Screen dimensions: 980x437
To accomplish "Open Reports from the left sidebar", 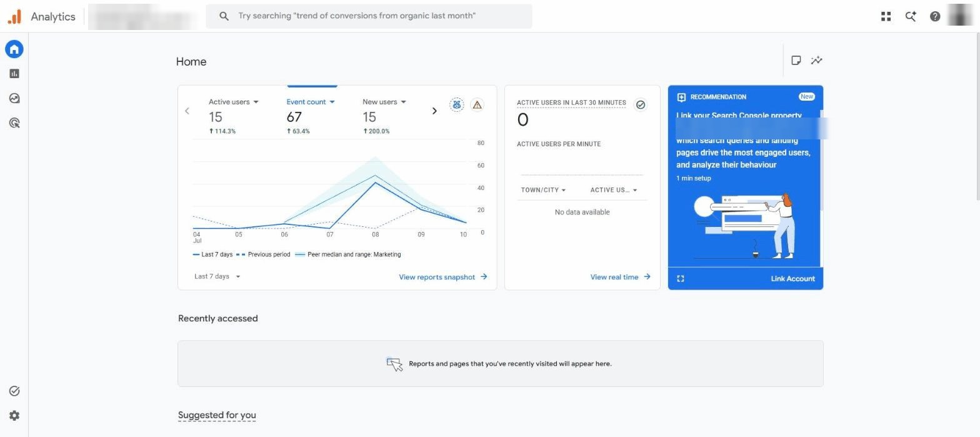I will [x=14, y=74].
